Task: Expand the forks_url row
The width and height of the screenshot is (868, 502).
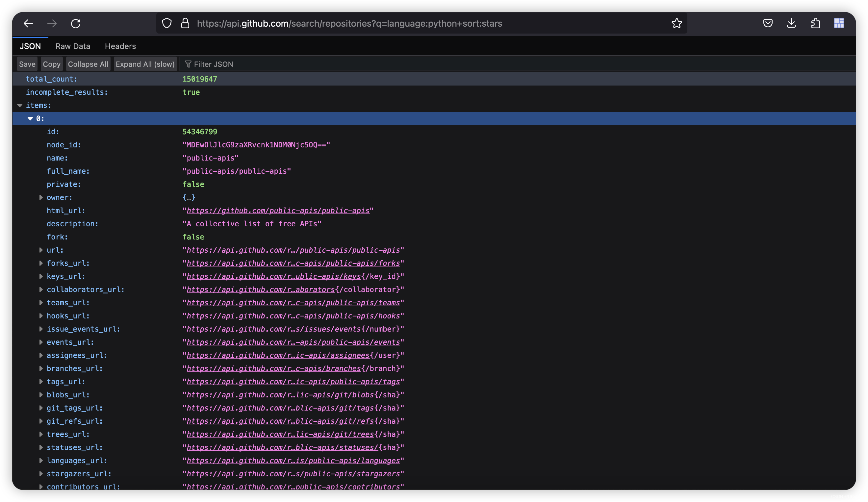Action: click(x=41, y=263)
